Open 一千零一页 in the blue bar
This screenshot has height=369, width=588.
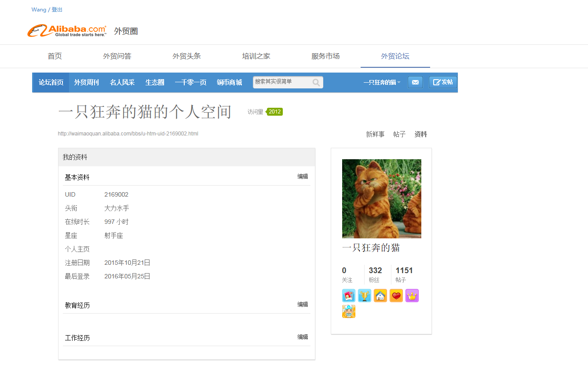click(191, 82)
